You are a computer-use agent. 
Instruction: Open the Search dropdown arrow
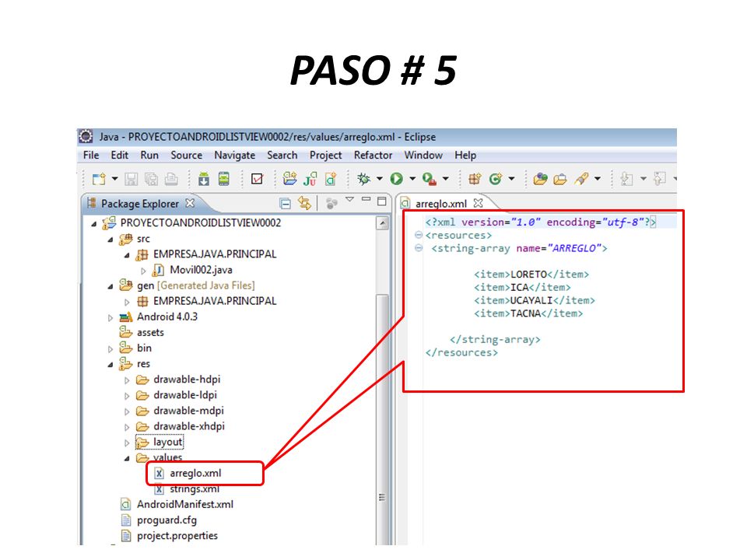[598, 179]
